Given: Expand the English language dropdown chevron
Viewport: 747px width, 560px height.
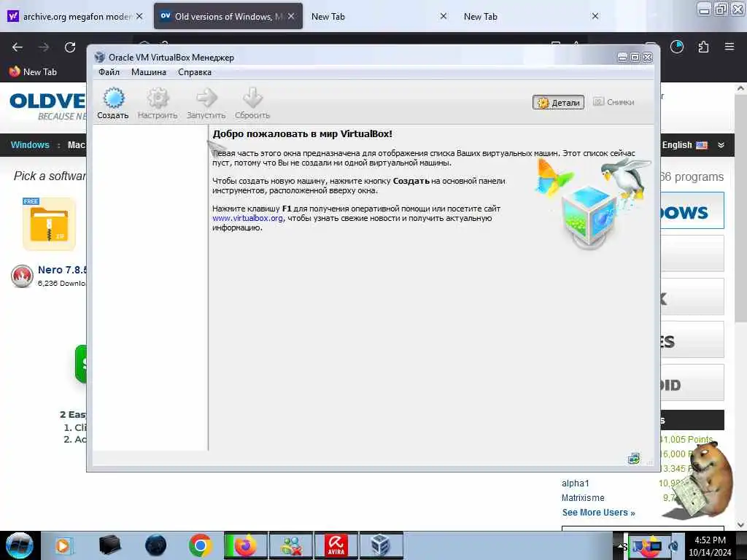Looking at the screenshot, I should point(721,145).
